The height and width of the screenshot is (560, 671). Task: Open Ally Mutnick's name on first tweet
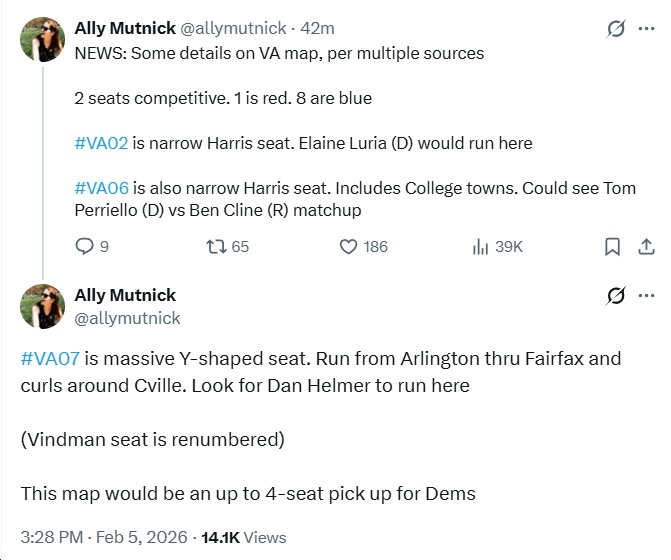(125, 28)
